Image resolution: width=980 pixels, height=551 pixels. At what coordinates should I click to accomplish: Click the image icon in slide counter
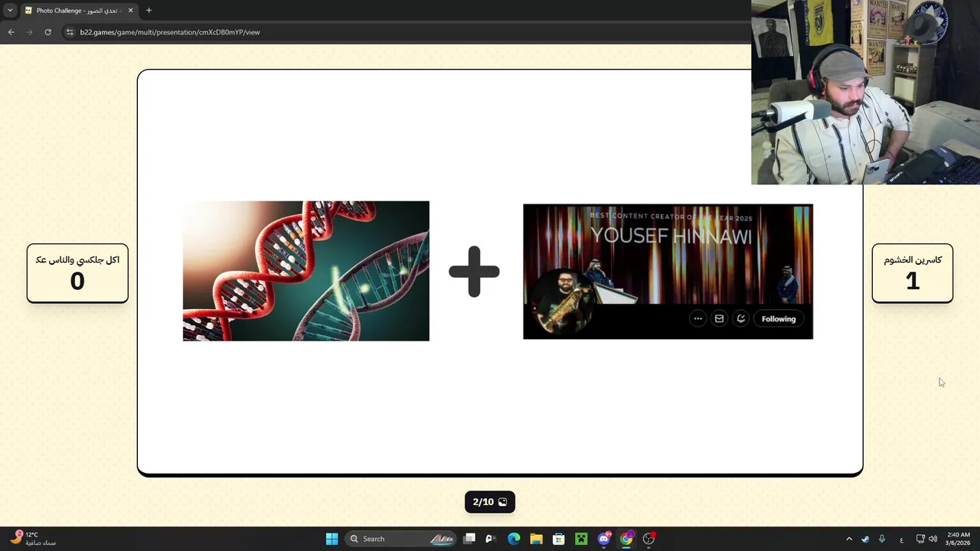coord(502,502)
